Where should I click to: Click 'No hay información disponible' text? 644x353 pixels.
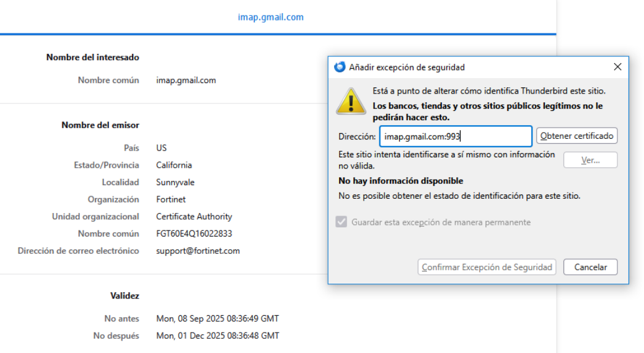(400, 181)
